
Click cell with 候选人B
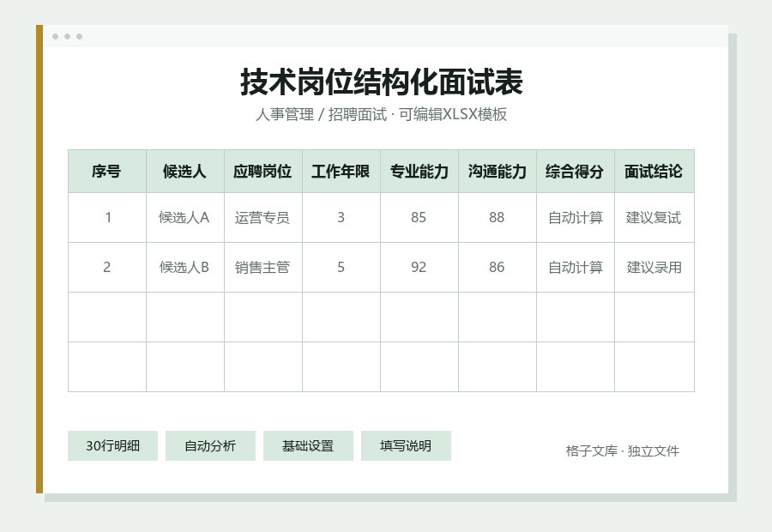click(x=185, y=267)
